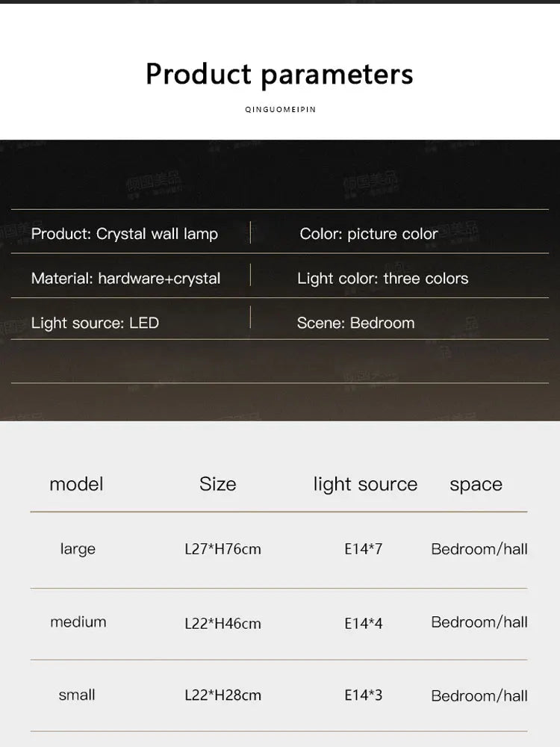Click the "Material: hardware+crystal" line

(125, 279)
